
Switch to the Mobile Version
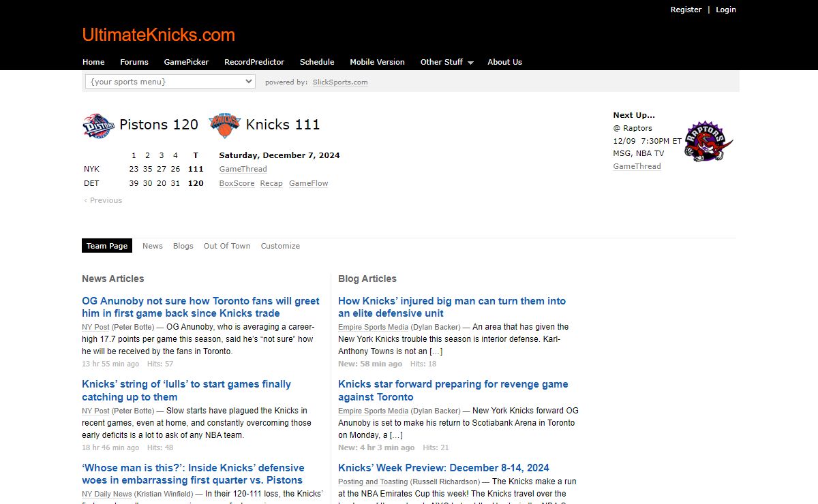click(377, 62)
